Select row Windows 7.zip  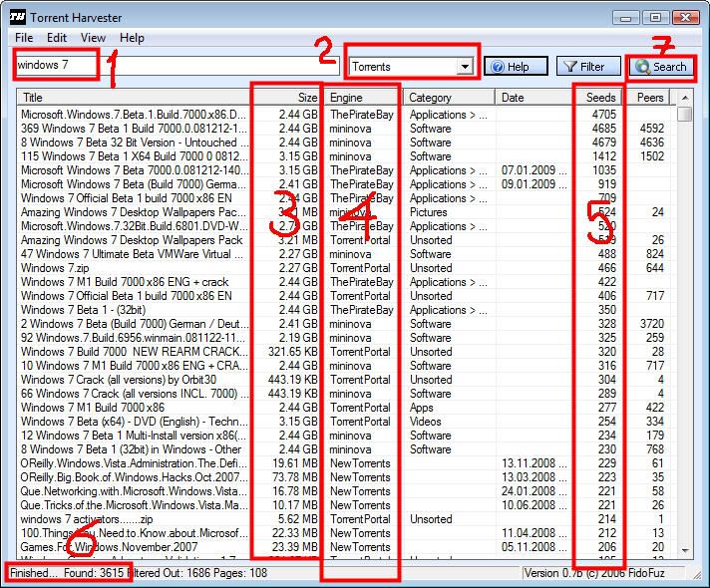pos(344,268)
